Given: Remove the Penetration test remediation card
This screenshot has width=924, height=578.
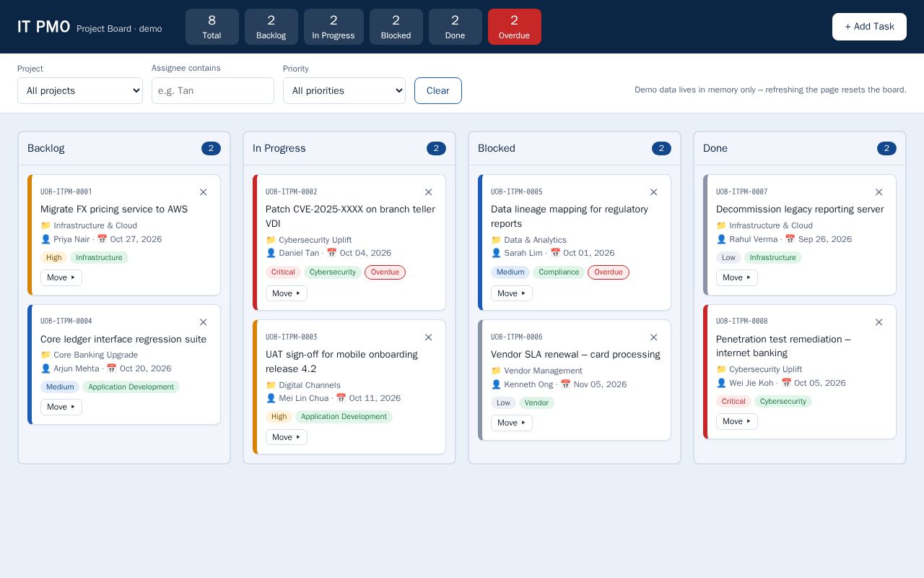Looking at the screenshot, I should pyautogui.click(x=879, y=322).
